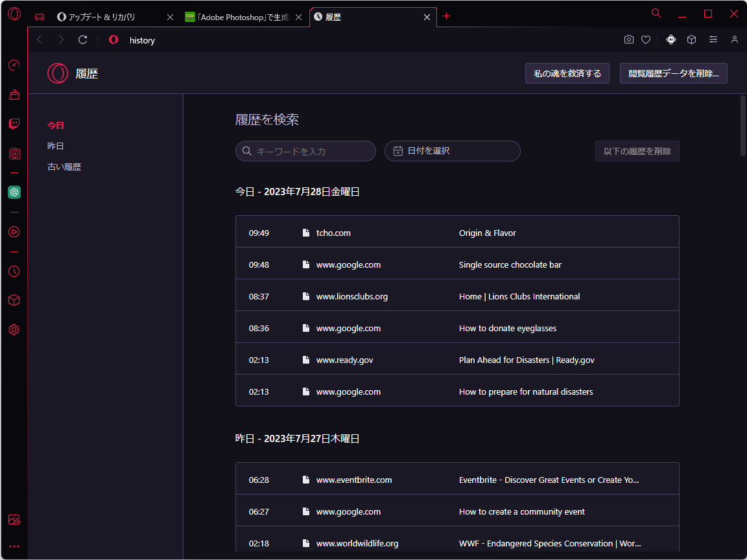Open the toolbar extensions cube icon
Screen dimensions: 747x560
click(692, 40)
